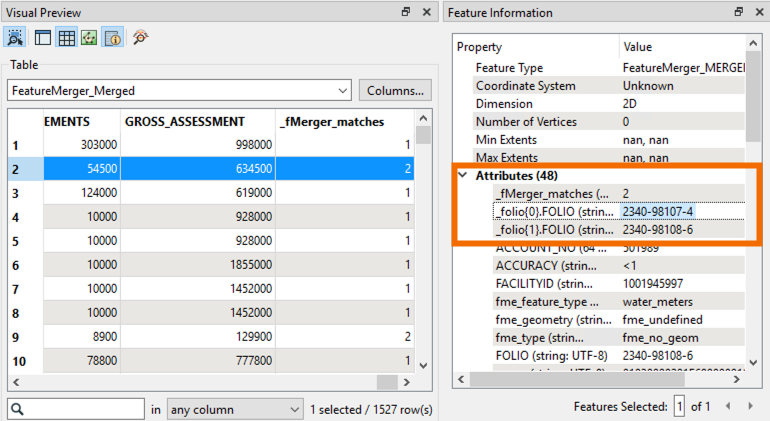Click table horizontal scroll right arrow
The height and width of the screenshot is (421, 770).
click(406, 382)
